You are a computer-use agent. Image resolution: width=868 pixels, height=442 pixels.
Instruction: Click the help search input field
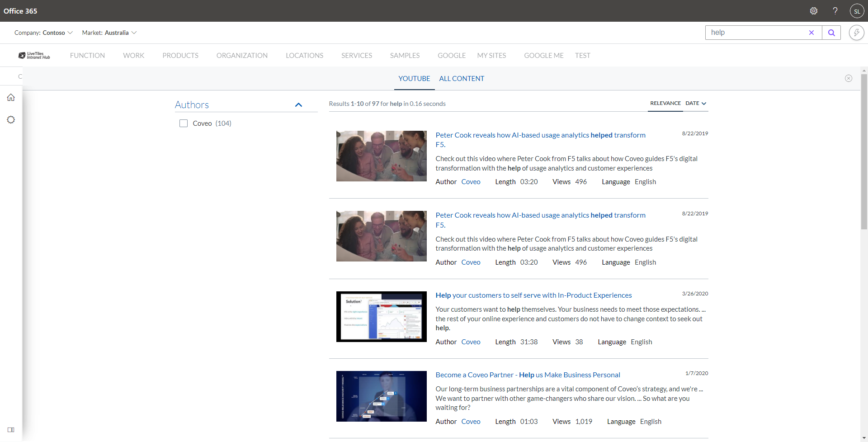(757, 33)
